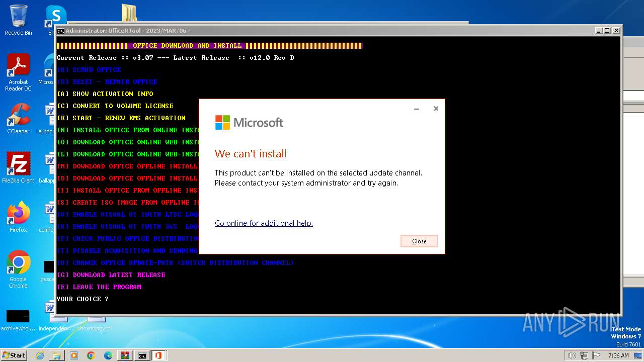The width and height of the screenshot is (644, 362).
Task: Click '[E] LEAVE THE PROGRAM' line
Action: click(x=99, y=287)
